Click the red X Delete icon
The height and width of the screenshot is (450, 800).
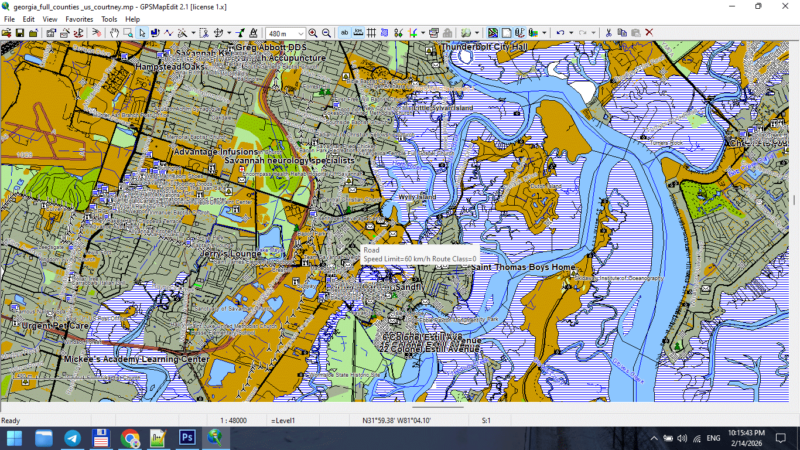tap(649, 33)
